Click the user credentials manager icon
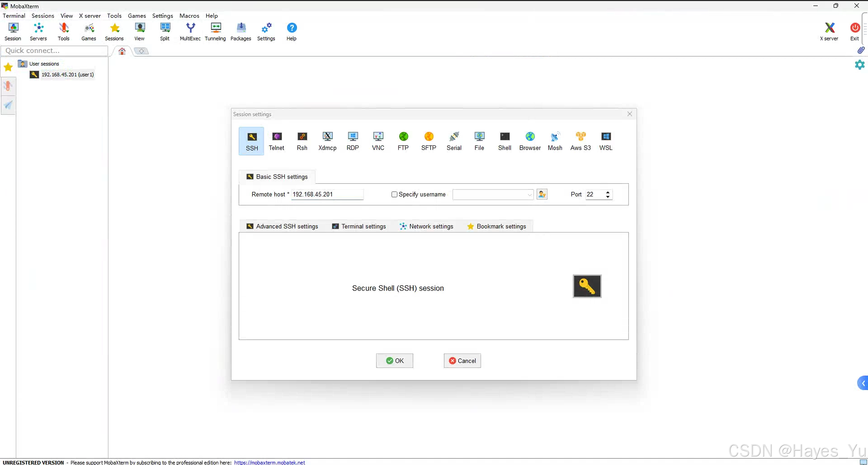Image resolution: width=868 pixels, height=465 pixels. (542, 194)
